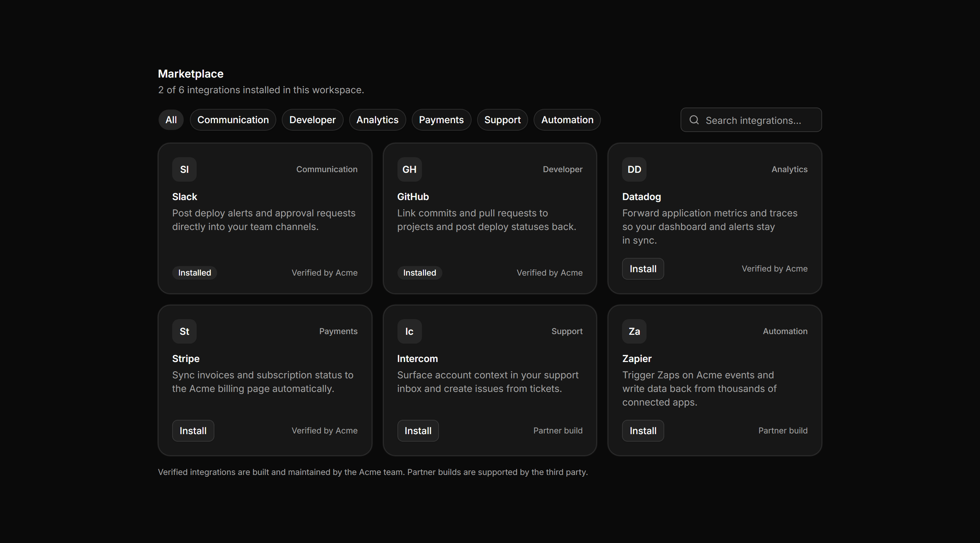This screenshot has height=543, width=980.
Task: Open the Datadog card title
Action: 641,197
